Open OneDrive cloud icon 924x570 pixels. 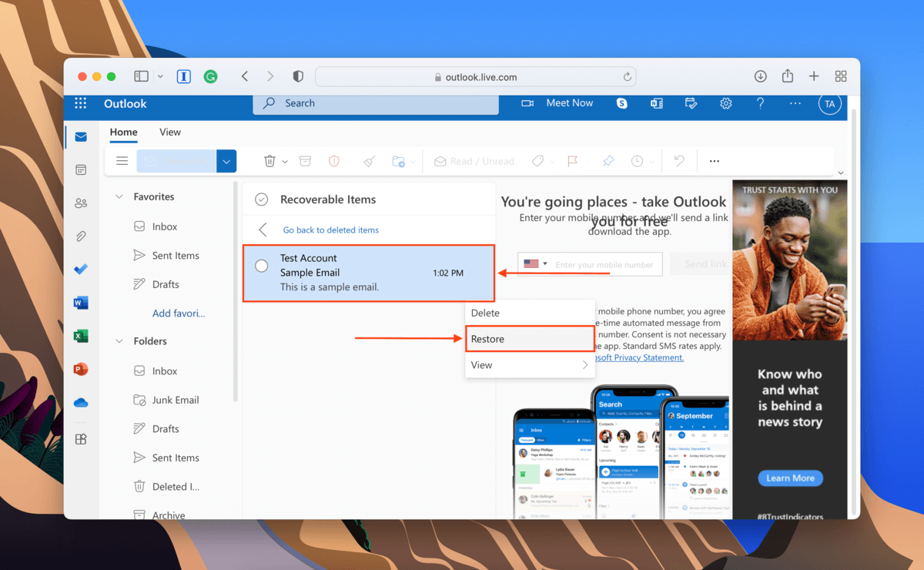point(81,403)
